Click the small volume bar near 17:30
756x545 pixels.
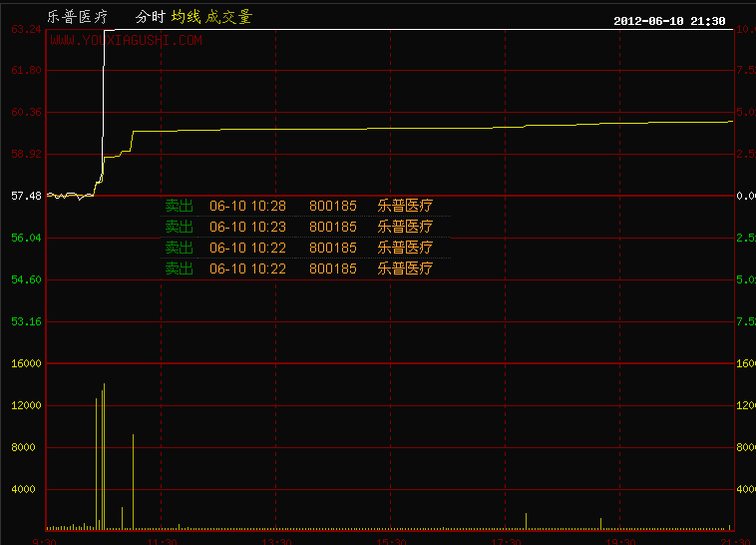click(526, 521)
